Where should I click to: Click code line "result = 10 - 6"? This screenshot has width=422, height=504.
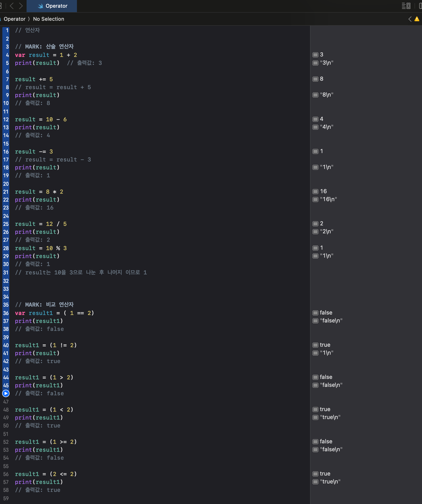pyautogui.click(x=41, y=119)
